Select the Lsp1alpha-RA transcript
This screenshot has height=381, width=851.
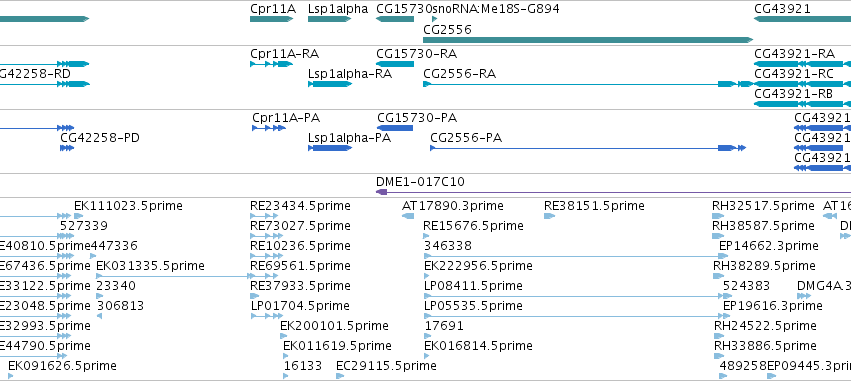329,84
